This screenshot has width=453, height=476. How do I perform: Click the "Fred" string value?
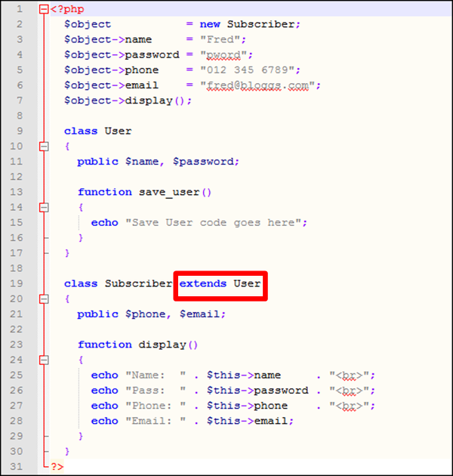tap(220, 39)
